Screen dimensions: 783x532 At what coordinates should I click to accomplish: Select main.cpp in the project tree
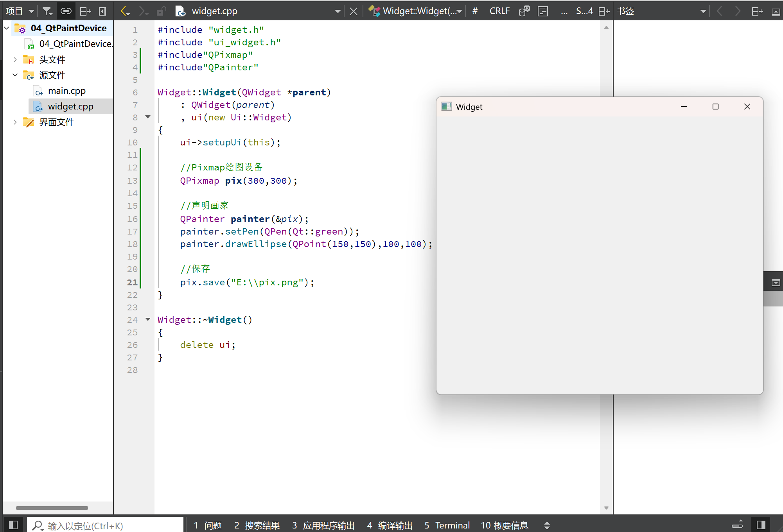click(66, 91)
